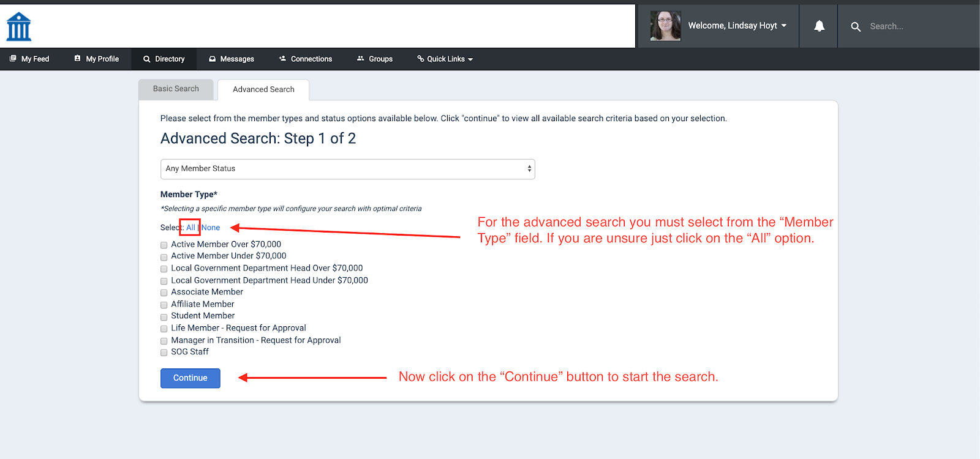Click the All member types link
Image resolution: width=980 pixels, height=459 pixels.
(x=190, y=228)
